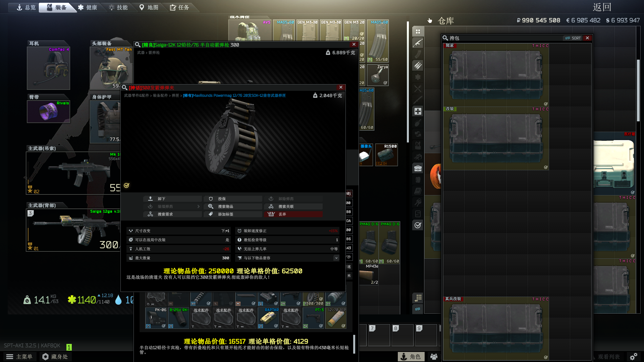Select the RAPTAR attachment on the weapon
This screenshot has width=644, height=362.
(x=268, y=318)
